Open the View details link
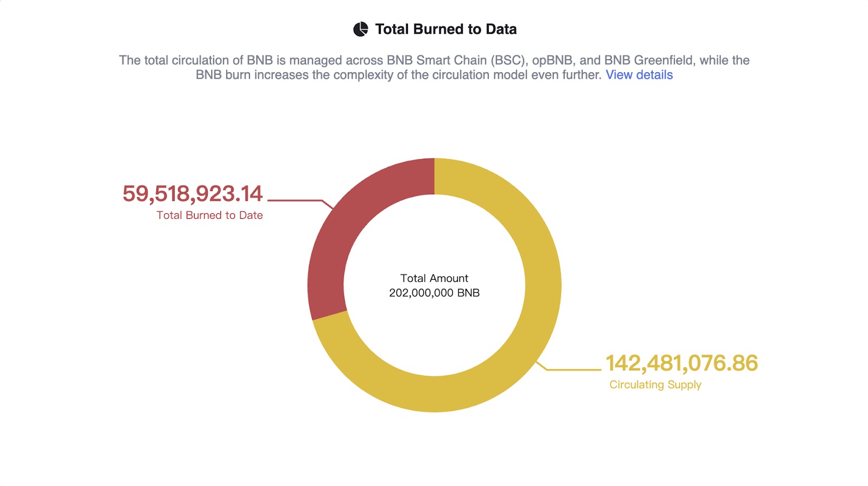The height and width of the screenshot is (486, 868). click(x=639, y=75)
